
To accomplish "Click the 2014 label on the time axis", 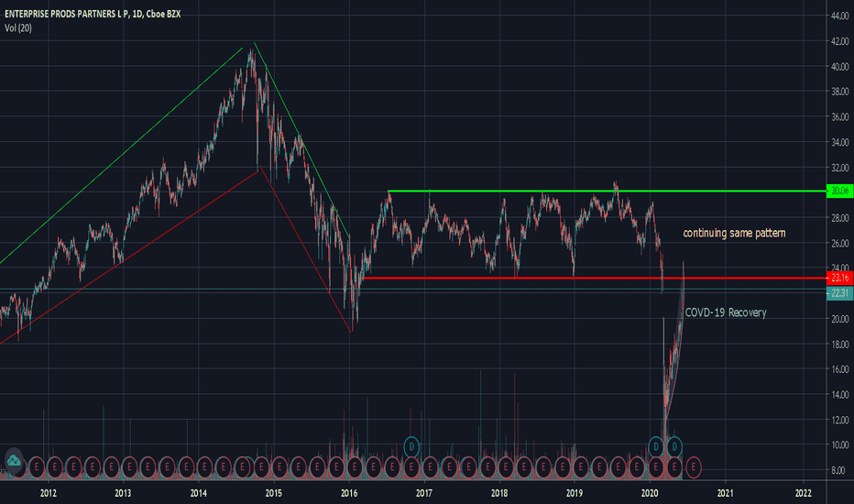I will (x=198, y=493).
